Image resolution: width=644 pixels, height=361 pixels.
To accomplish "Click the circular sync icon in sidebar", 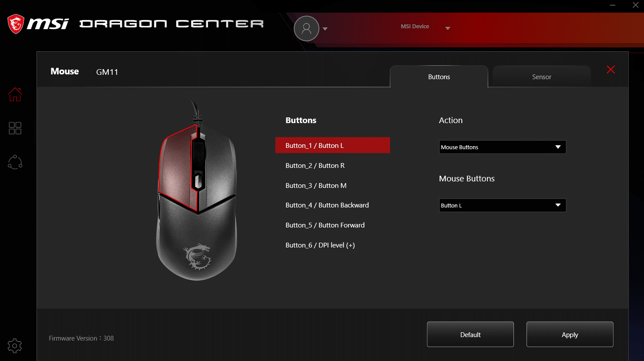I will [x=15, y=162].
